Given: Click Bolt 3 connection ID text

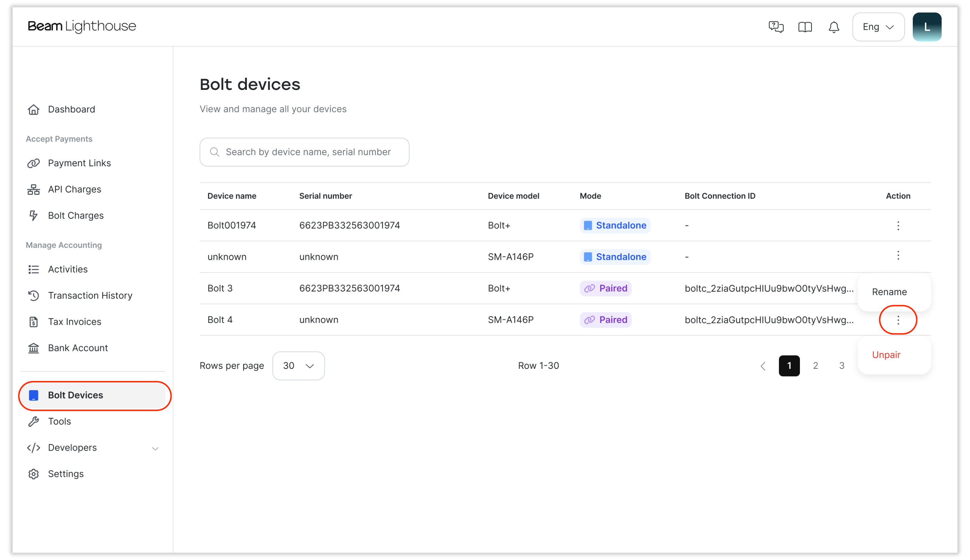Looking at the screenshot, I should (769, 288).
